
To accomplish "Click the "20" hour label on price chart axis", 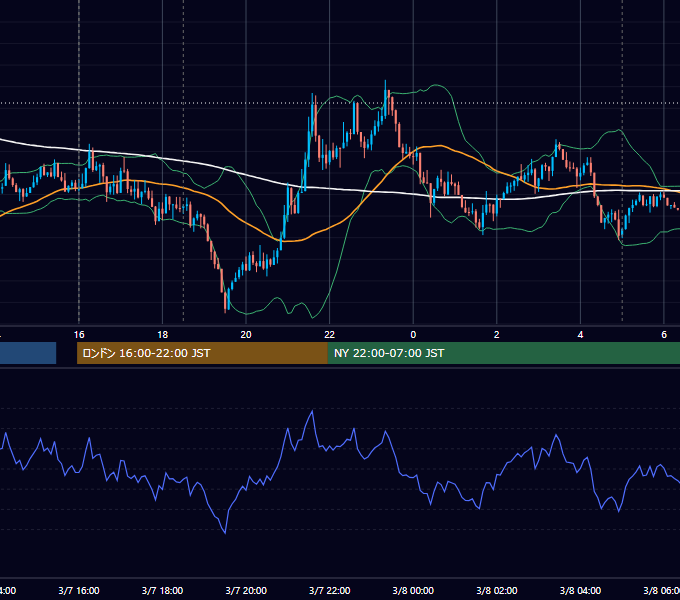I will click(x=246, y=335).
